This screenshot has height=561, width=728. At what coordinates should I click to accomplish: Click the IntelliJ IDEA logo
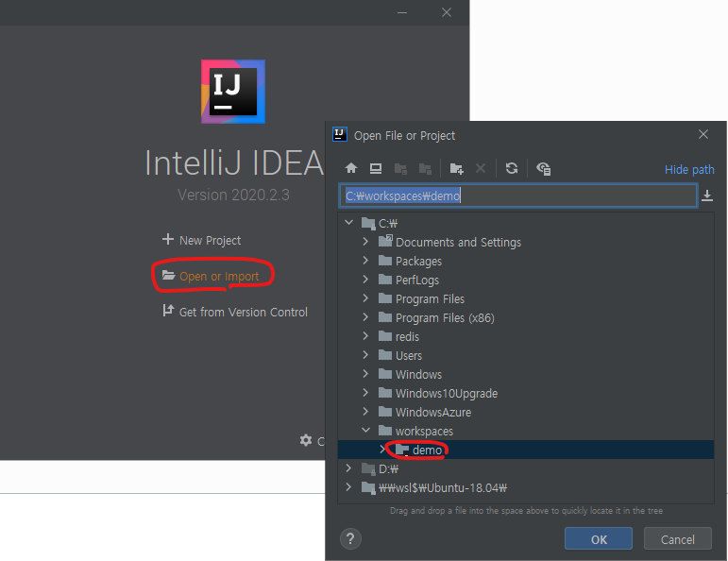232,92
